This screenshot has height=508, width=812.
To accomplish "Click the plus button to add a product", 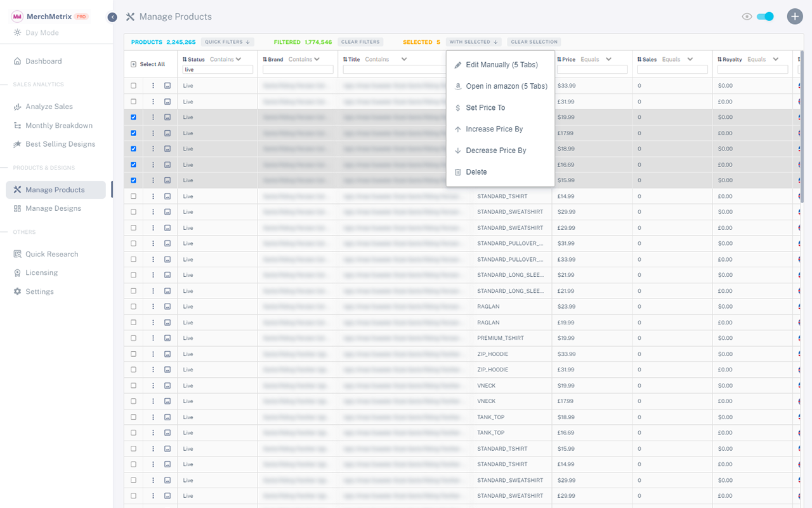I will [795, 16].
